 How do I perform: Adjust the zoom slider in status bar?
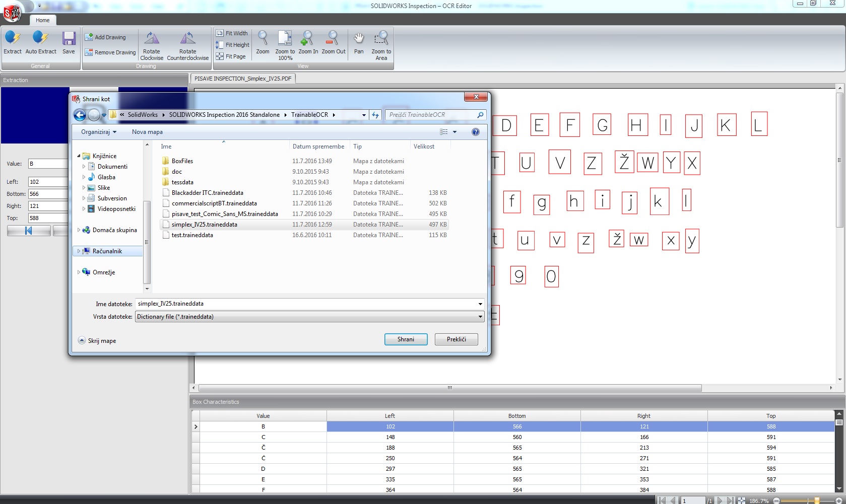(x=816, y=500)
